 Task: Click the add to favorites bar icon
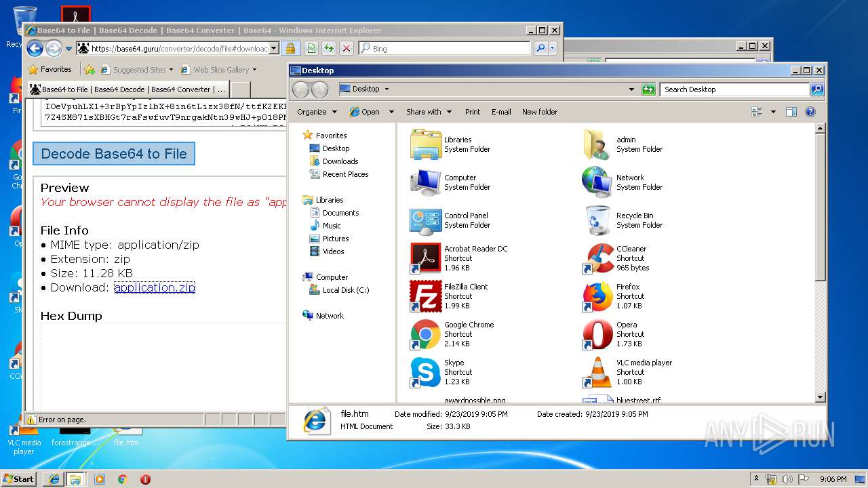point(89,69)
